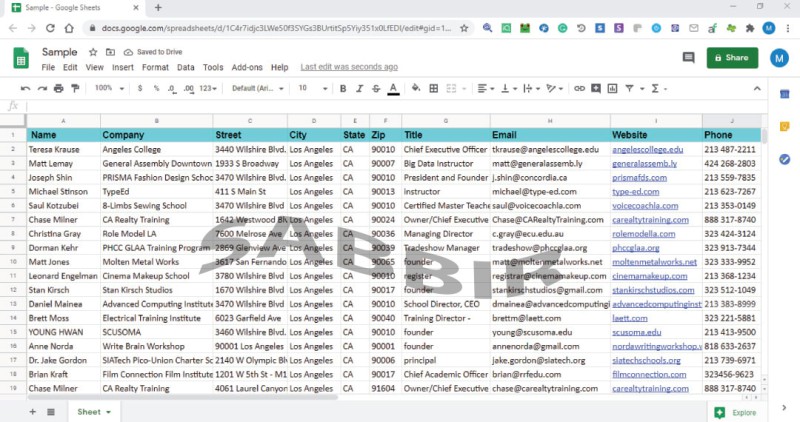Format as percent icon
Screen dimensions: 800x422
156,88
